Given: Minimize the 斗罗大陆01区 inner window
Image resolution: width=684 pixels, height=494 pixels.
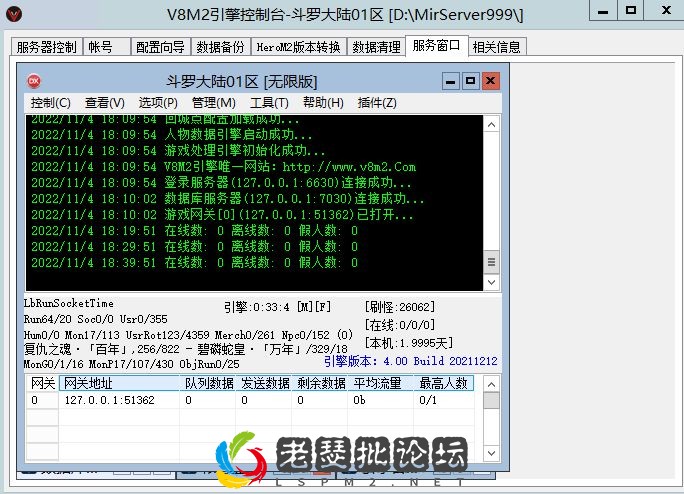Looking at the screenshot, I should (x=451, y=81).
